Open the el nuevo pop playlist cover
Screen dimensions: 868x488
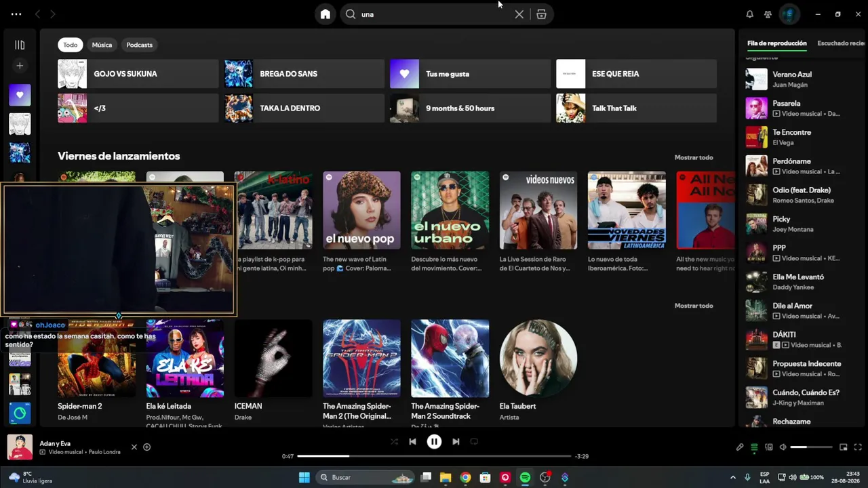click(361, 210)
